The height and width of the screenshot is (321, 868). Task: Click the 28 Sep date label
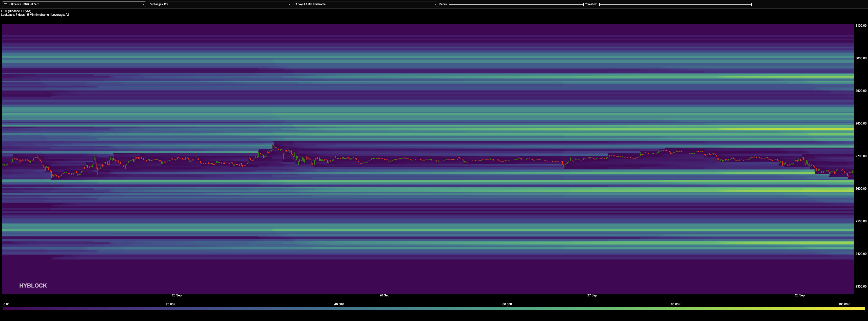[800, 295]
